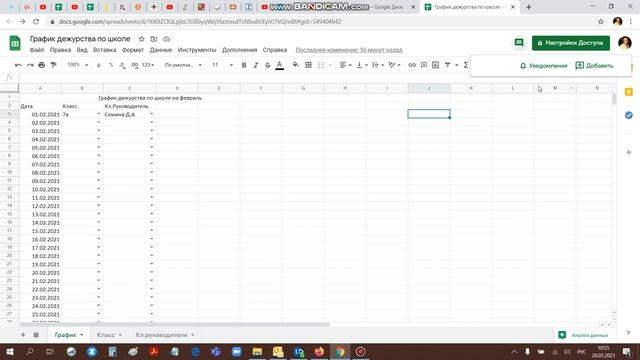Open the Справка menu
Image resolution: width=640 pixels, height=360 pixels.
(275, 50)
